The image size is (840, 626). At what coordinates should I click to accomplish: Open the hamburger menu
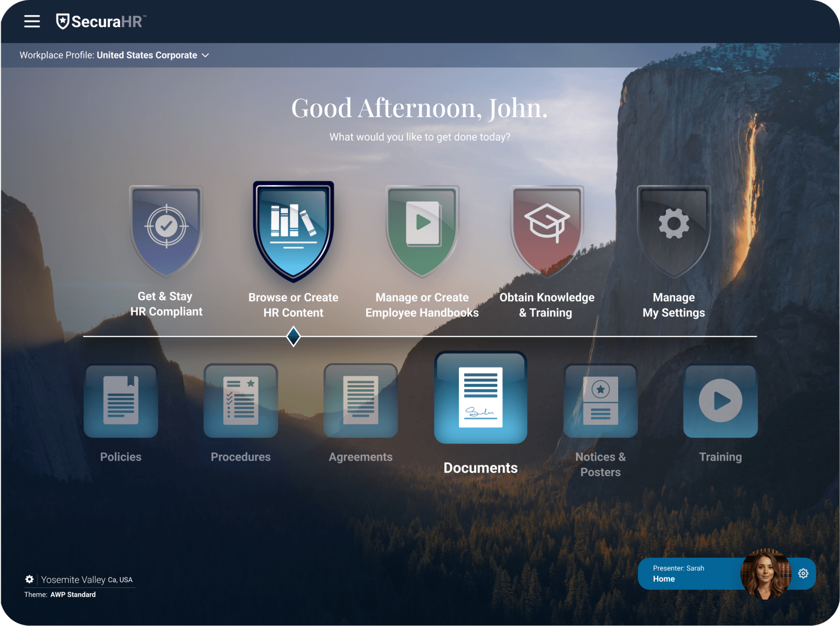click(32, 21)
